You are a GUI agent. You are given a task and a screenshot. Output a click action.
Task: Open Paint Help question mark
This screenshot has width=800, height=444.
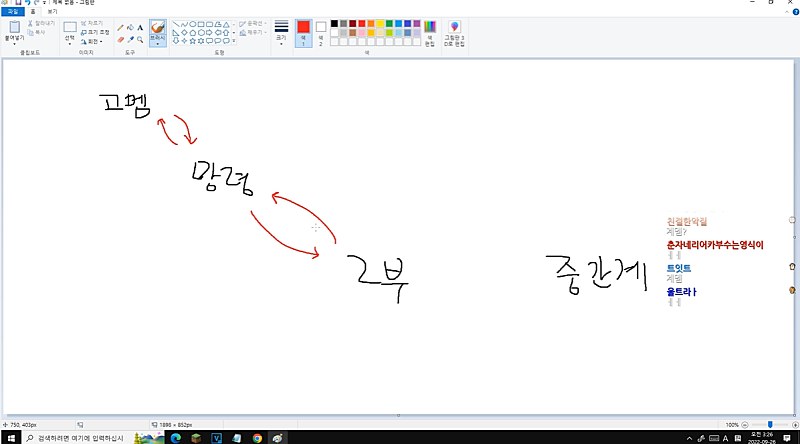[x=795, y=12]
